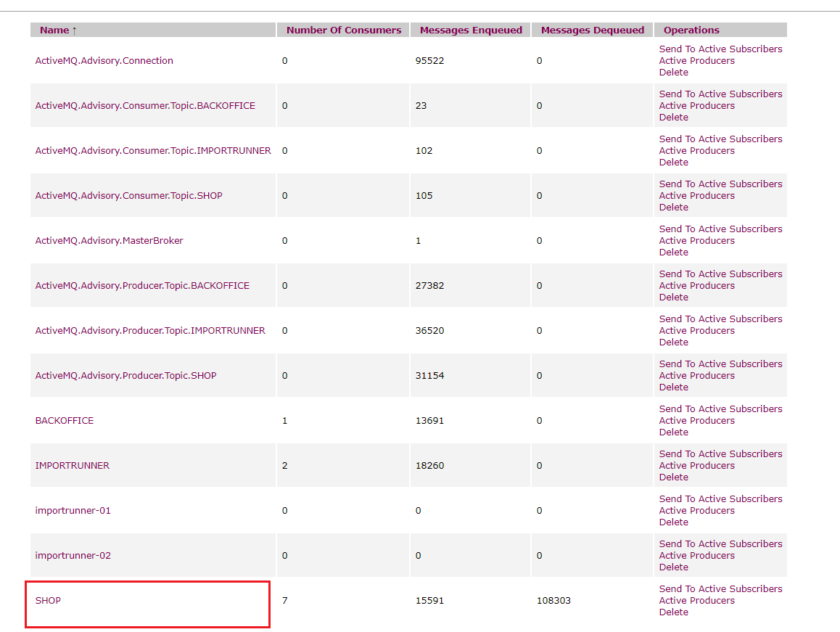Viewport: 840px width, 632px height.
Task: Delete the ActiveMQ.Advisory.MasterBroker topic
Action: pyautogui.click(x=673, y=253)
